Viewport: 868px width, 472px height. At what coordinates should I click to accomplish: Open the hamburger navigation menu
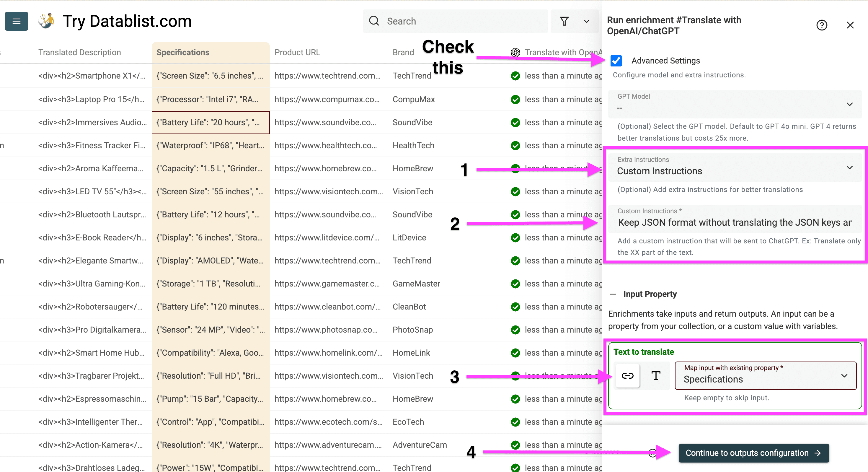click(16, 21)
